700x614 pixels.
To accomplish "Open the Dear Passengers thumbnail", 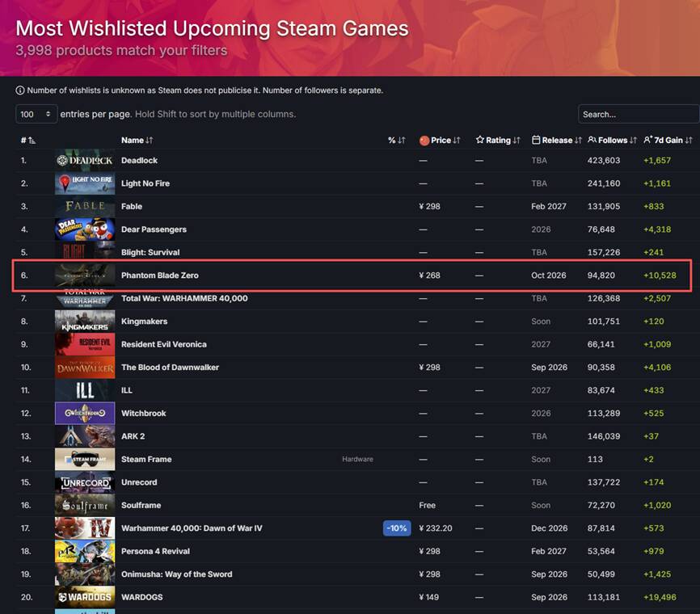I will (x=85, y=229).
